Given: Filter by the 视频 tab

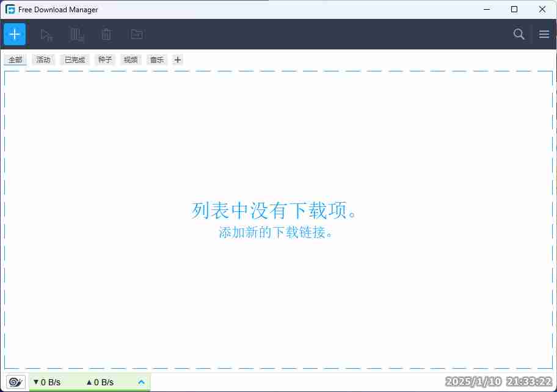Looking at the screenshot, I should click(x=131, y=60).
